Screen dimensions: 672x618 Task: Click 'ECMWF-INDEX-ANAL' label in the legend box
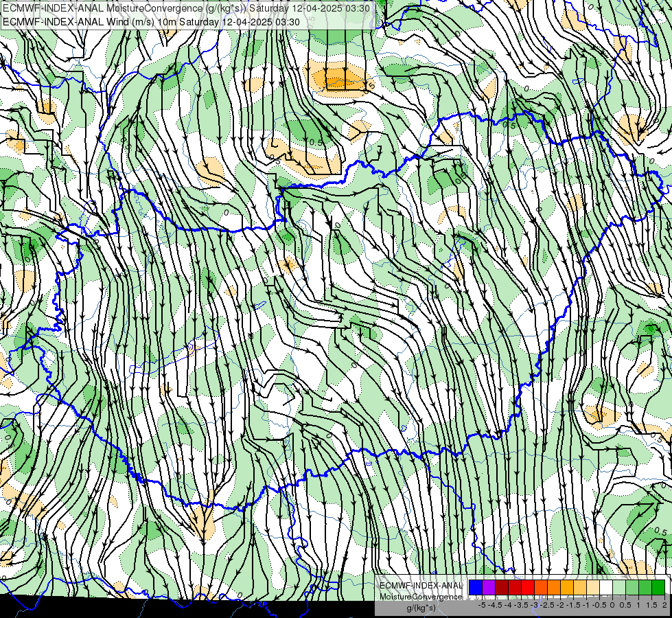[x=421, y=586]
